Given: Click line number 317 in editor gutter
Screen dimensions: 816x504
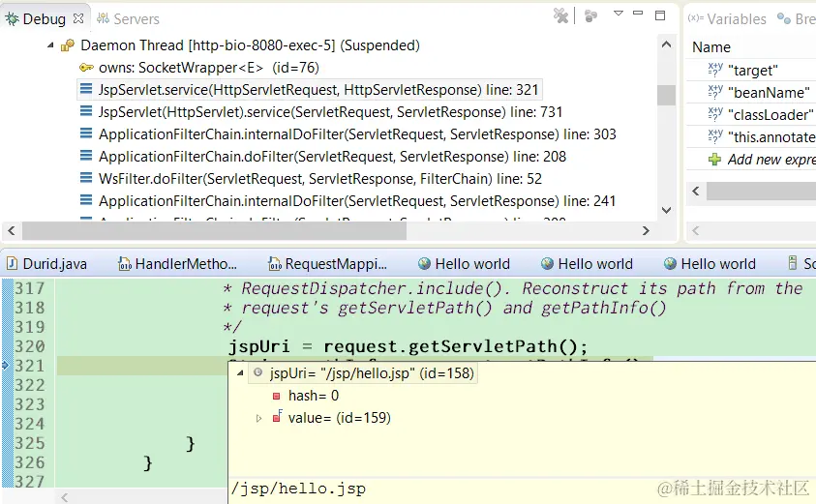Looking at the screenshot, I should coord(30,288).
